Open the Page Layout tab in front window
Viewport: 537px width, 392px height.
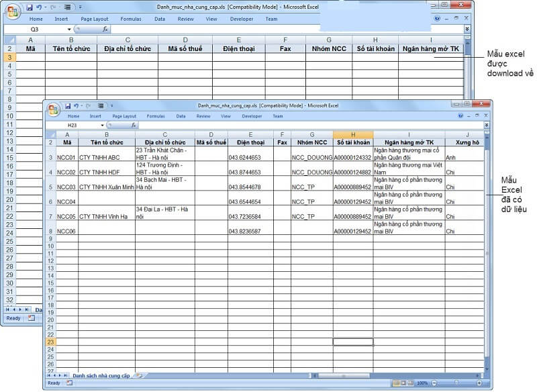click(125, 116)
